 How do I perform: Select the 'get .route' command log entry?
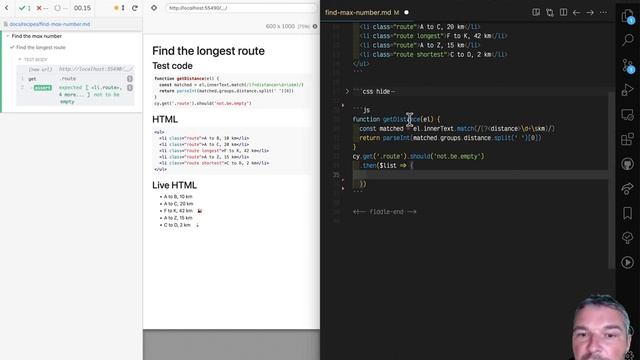pos(76,78)
